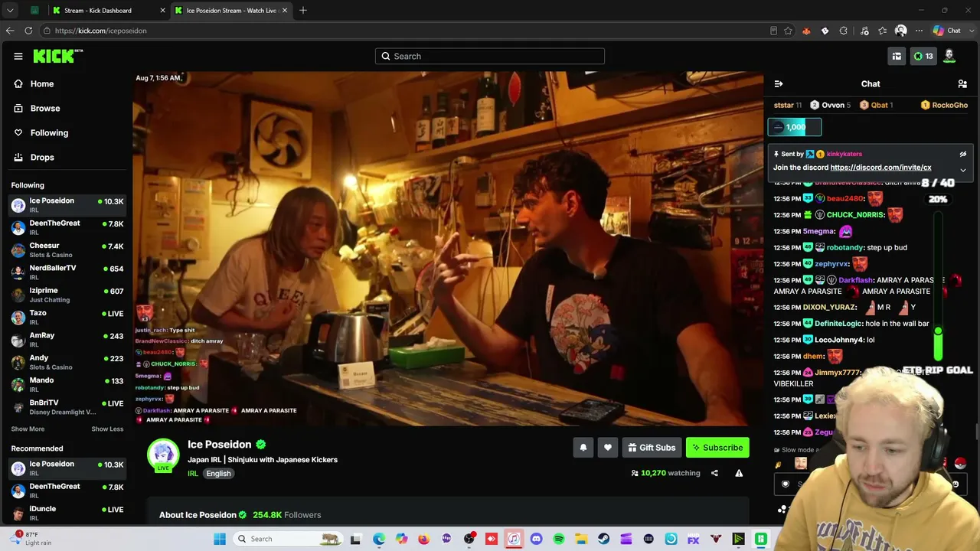Viewport: 980px width, 551px height.
Task: Expand following list with Show More
Action: 28,429
